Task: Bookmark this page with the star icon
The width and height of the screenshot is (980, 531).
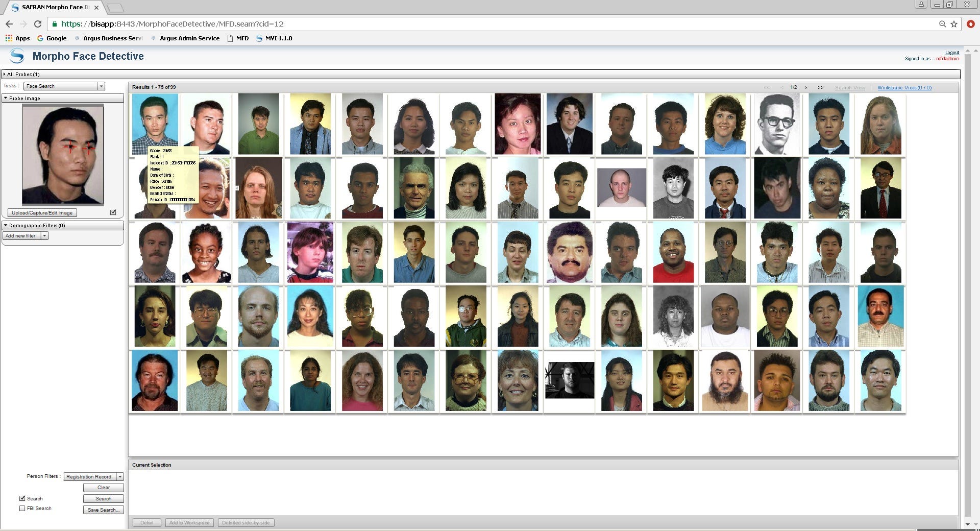Action: pyautogui.click(x=953, y=24)
